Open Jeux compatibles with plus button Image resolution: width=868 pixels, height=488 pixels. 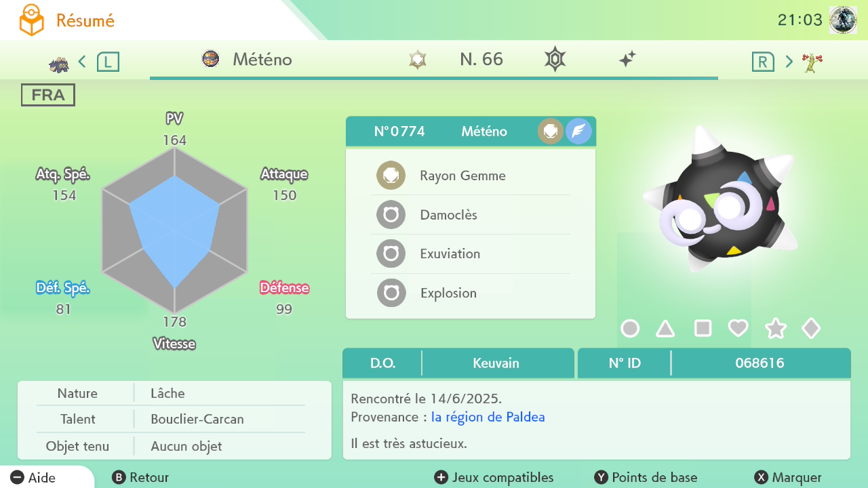[494, 478]
